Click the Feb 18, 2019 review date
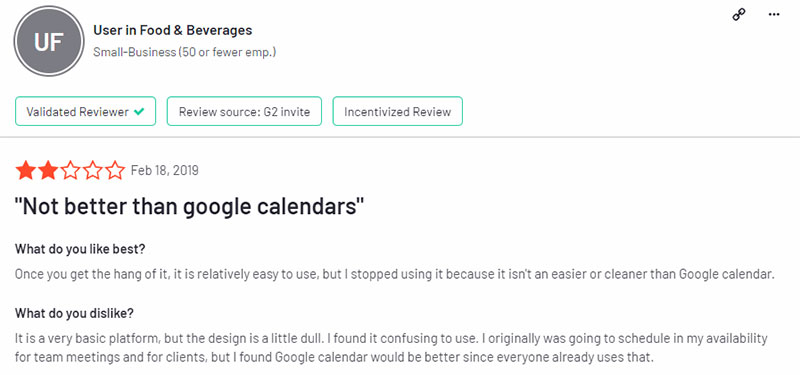The width and height of the screenshot is (800, 375). (165, 170)
